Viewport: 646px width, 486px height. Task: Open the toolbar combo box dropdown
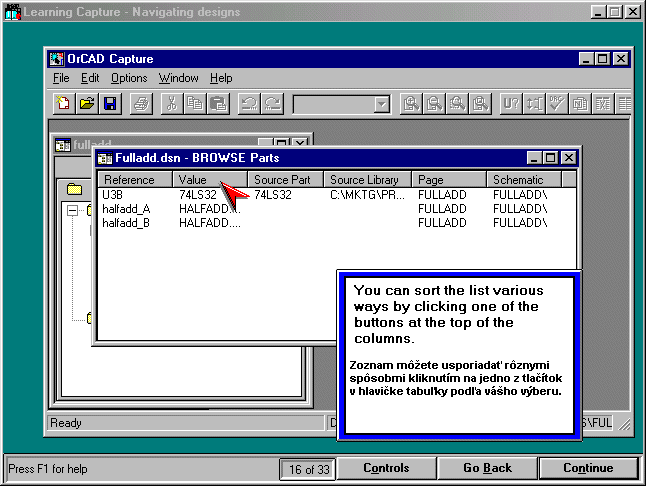click(x=381, y=104)
